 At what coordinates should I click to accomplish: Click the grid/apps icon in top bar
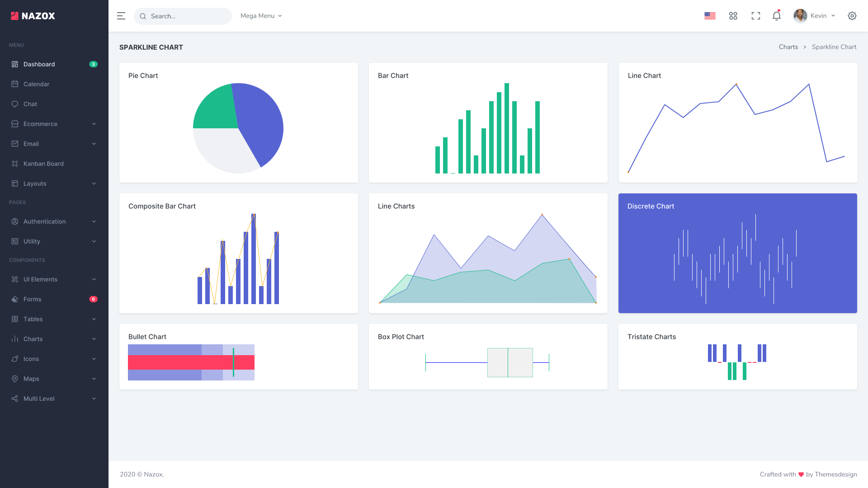click(733, 16)
